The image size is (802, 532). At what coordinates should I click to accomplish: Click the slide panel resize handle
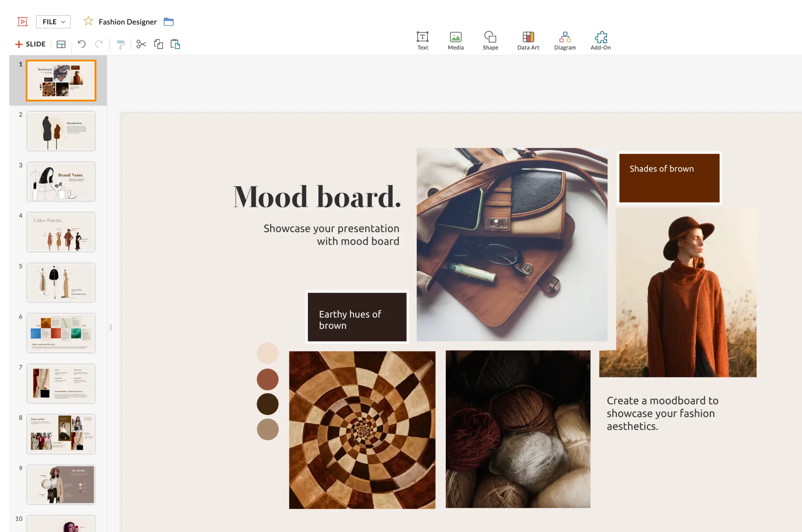pos(111,327)
